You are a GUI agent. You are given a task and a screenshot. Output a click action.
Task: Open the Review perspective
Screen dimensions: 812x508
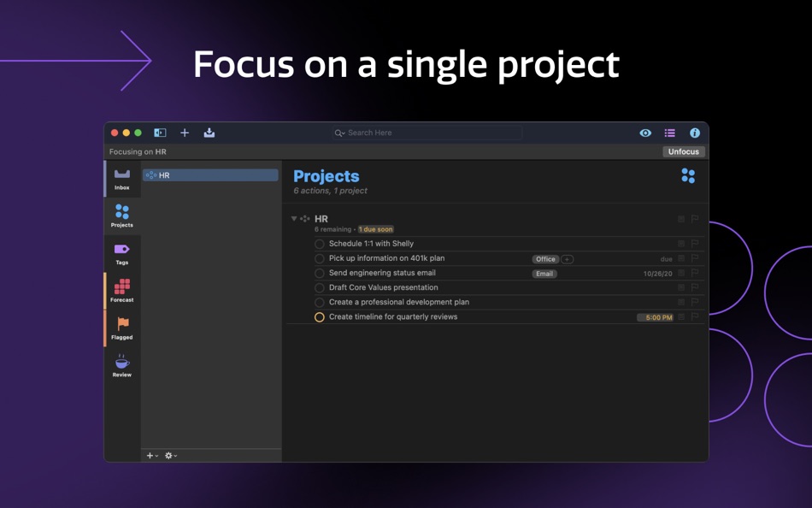(x=122, y=365)
